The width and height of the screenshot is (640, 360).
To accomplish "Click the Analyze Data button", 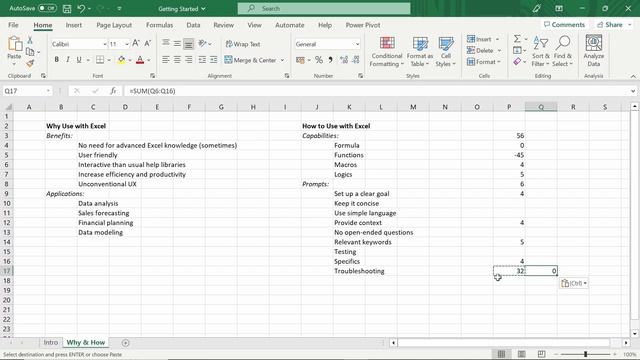I will (x=593, y=51).
